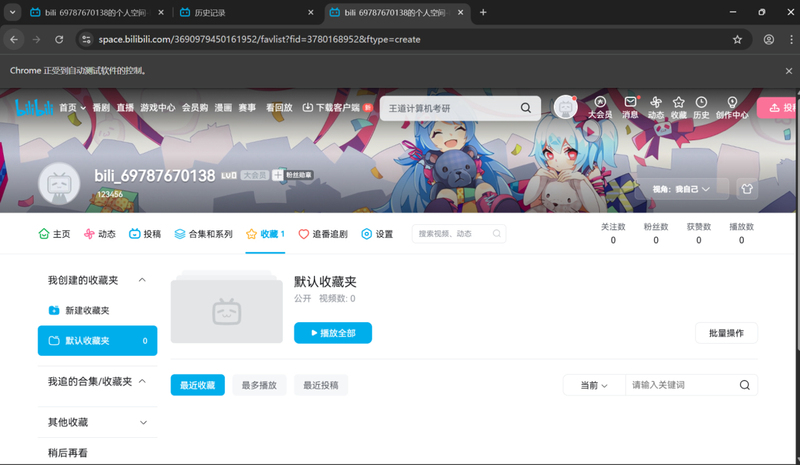Open Chrome tab search dropdown arrow
This screenshot has width=800, height=465.
pyautogui.click(x=12, y=12)
